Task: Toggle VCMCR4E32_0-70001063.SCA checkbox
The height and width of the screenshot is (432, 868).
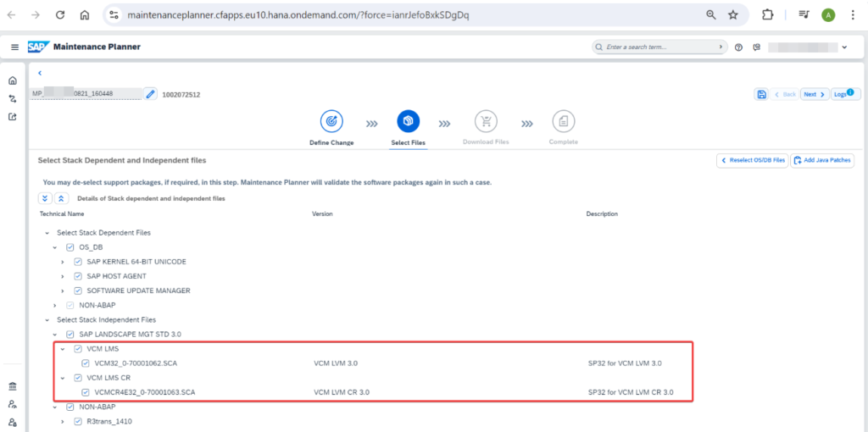Action: (x=86, y=392)
